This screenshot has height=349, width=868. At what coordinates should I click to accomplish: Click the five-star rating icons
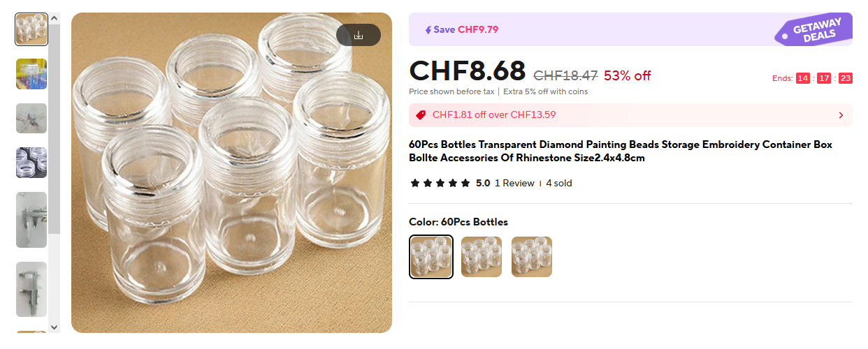pos(440,184)
